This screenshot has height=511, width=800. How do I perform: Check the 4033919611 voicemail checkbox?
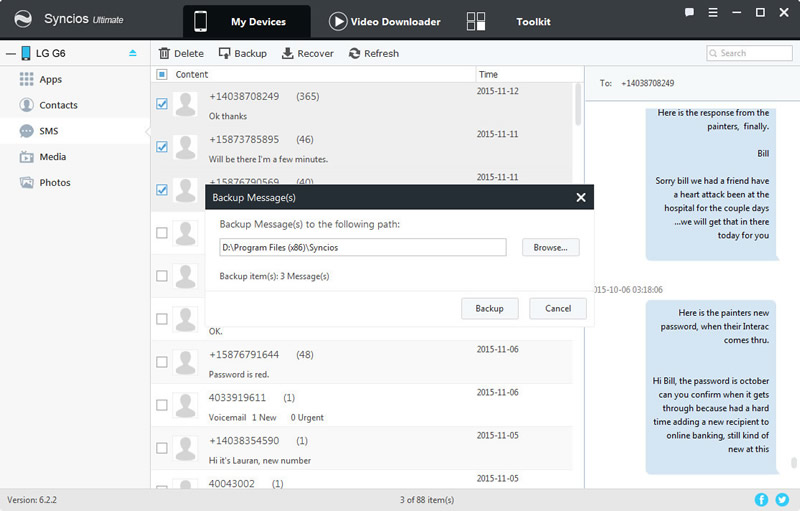pos(162,405)
